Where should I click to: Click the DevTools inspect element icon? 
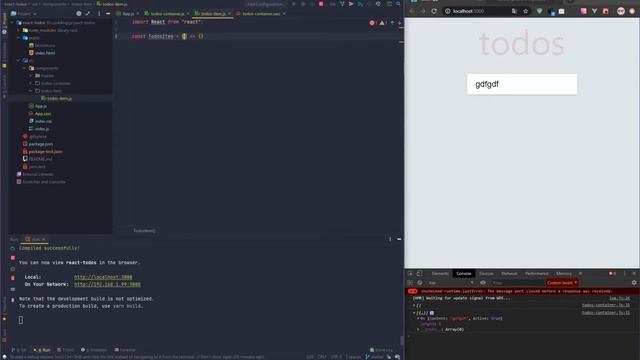(x=411, y=273)
